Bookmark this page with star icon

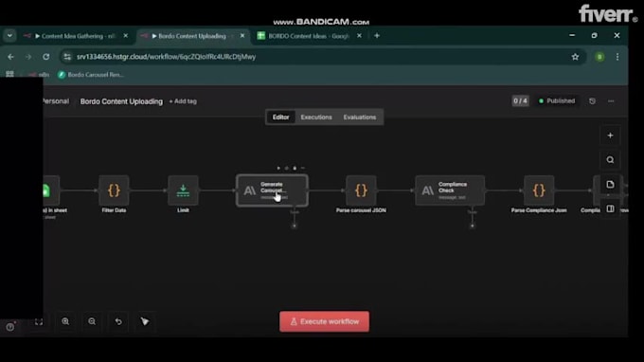(x=575, y=57)
